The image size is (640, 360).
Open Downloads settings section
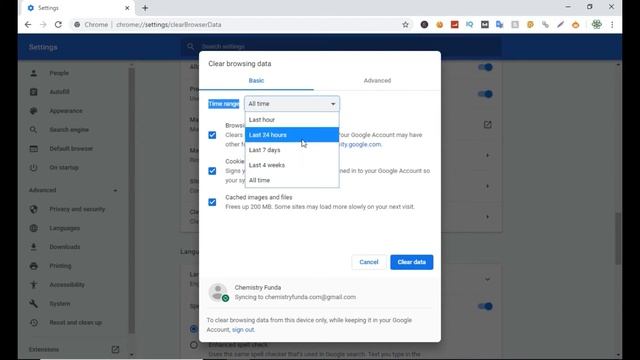point(64,247)
